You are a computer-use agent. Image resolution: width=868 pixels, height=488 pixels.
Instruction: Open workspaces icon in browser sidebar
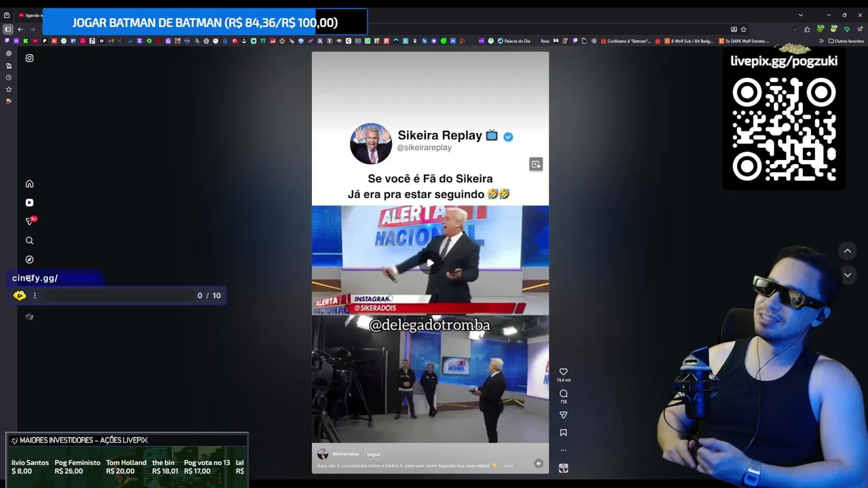click(x=9, y=66)
